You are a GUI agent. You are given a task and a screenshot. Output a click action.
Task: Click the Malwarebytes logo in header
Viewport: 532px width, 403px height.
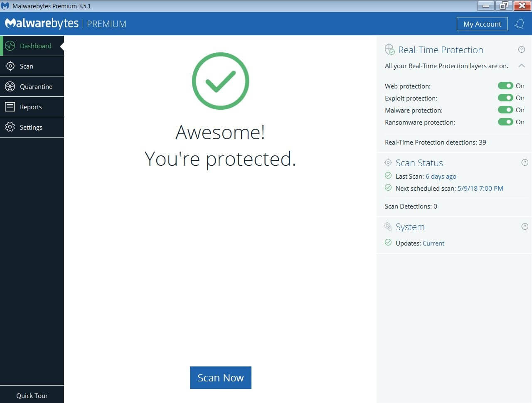(x=42, y=23)
